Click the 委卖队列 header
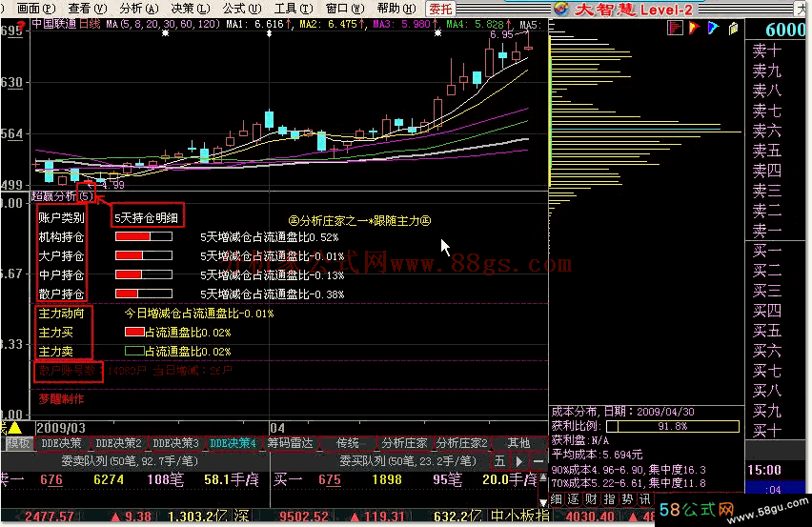812x527 pixels. (x=130, y=460)
